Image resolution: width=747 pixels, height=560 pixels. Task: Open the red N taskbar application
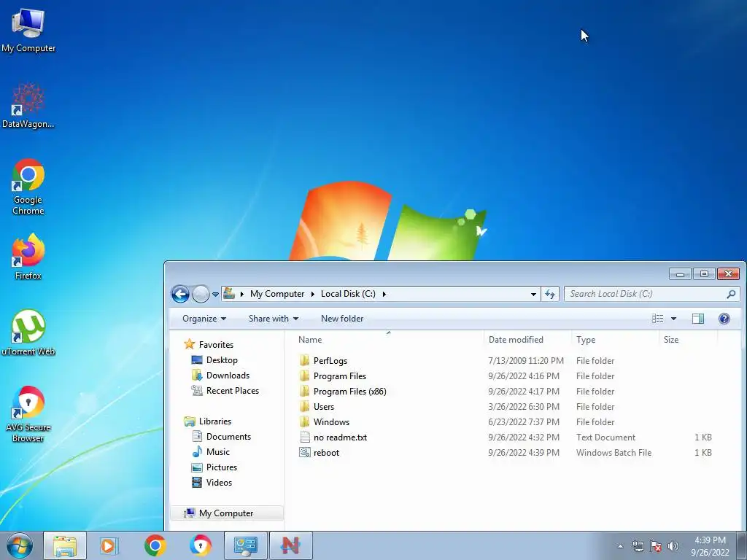[290, 545]
